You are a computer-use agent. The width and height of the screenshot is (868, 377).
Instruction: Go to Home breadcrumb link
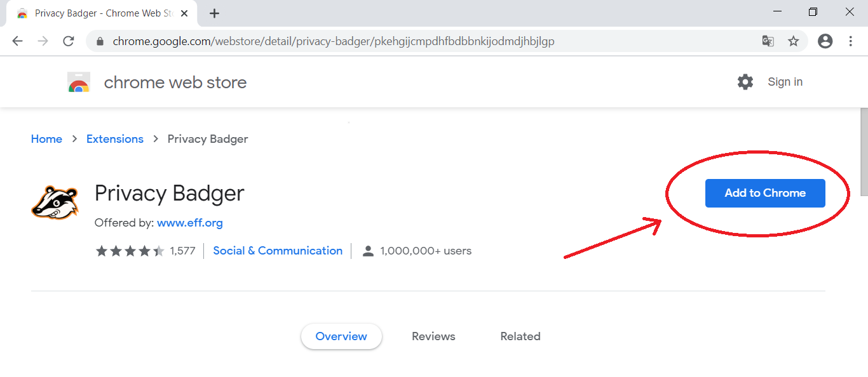46,139
